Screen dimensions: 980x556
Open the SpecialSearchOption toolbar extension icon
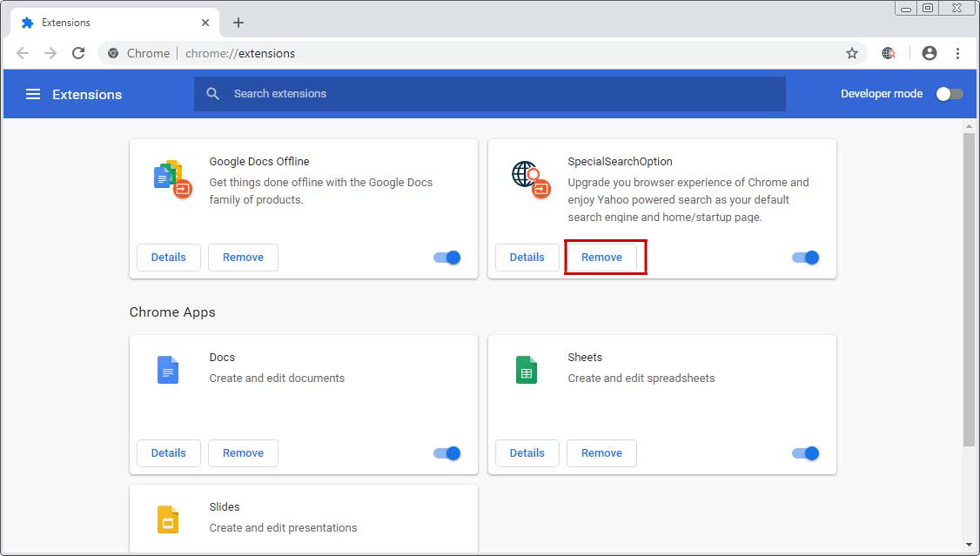click(888, 53)
